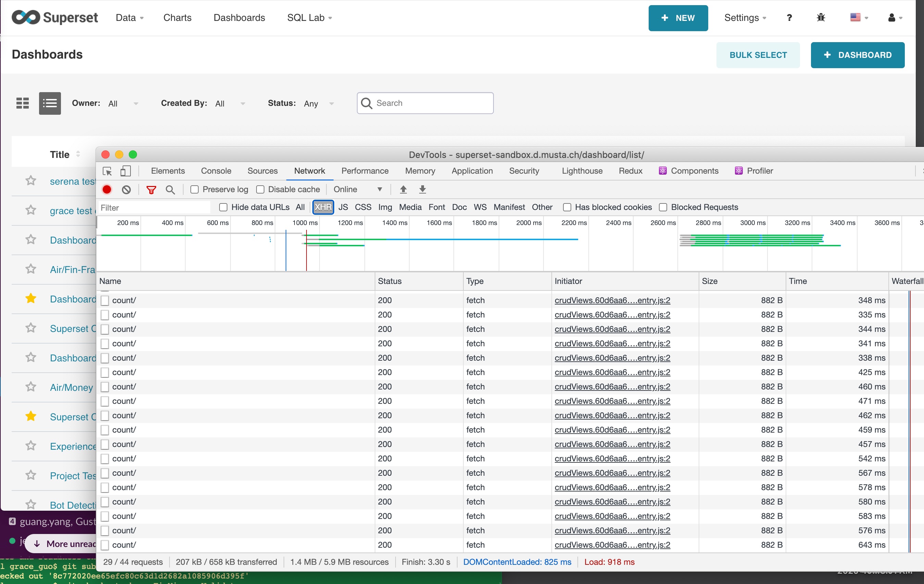924x584 pixels.
Task: Open the first crudViews entry.js initiator link
Action: (x=612, y=300)
